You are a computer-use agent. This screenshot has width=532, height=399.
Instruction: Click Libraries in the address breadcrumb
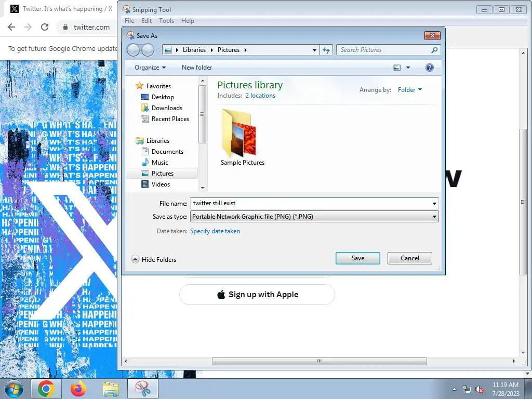click(x=194, y=50)
